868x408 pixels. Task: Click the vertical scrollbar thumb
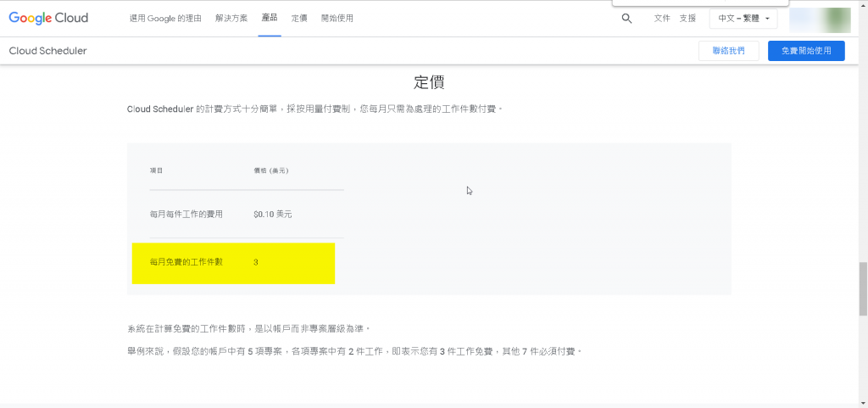click(x=862, y=288)
